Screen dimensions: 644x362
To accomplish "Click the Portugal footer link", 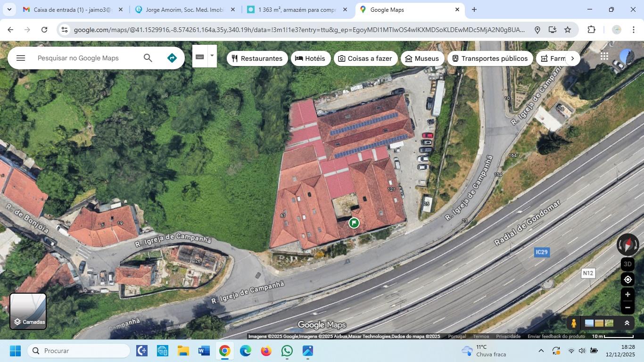I will (x=457, y=337).
